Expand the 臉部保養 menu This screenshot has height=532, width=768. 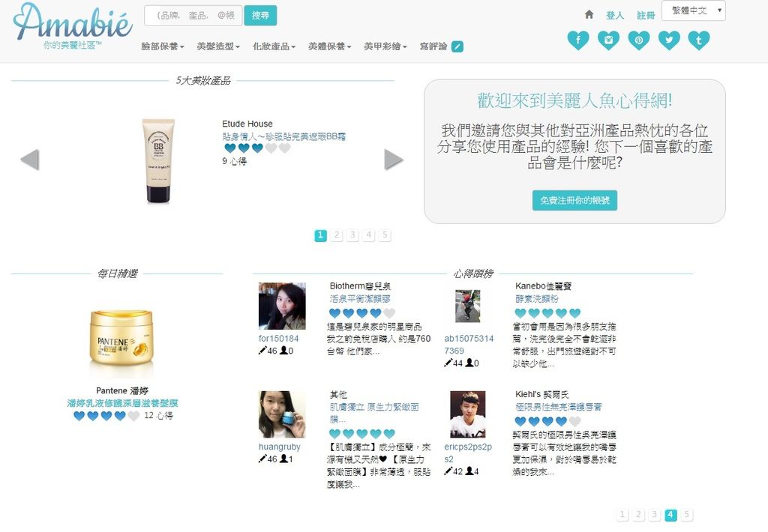pos(163,46)
